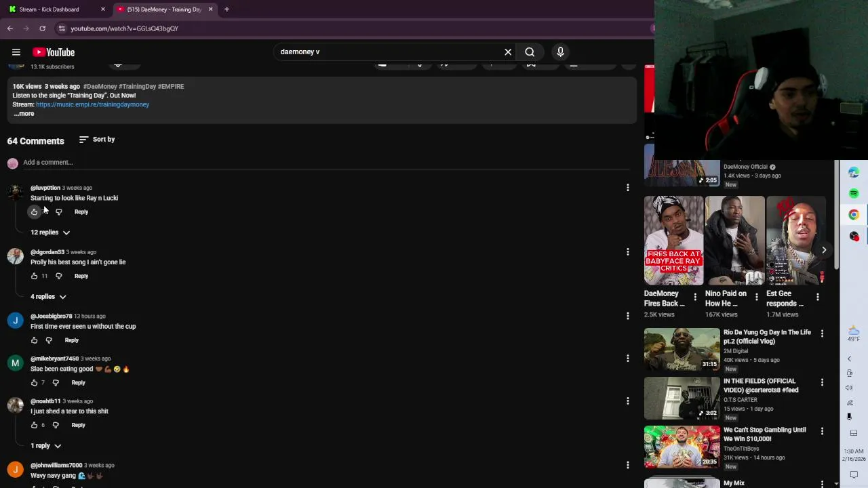This screenshot has width=868, height=488.
Task: Clear the search box with X
Action: click(508, 52)
